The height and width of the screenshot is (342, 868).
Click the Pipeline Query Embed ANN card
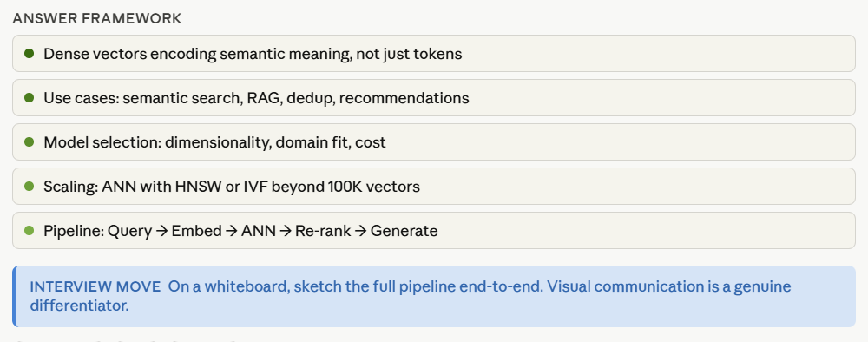(x=434, y=231)
